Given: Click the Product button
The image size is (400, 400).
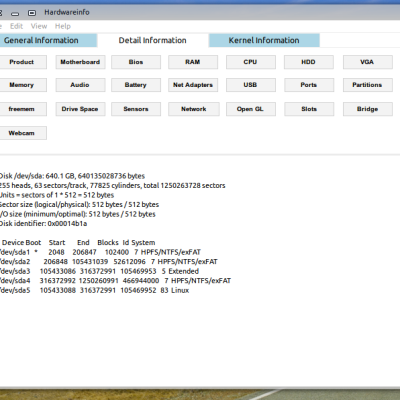Looking at the screenshot, I should 22,62.
